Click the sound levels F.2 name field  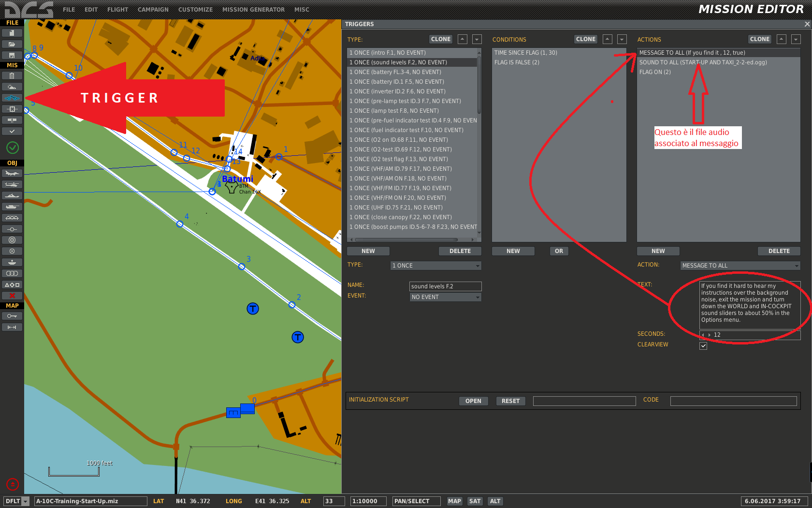point(445,286)
